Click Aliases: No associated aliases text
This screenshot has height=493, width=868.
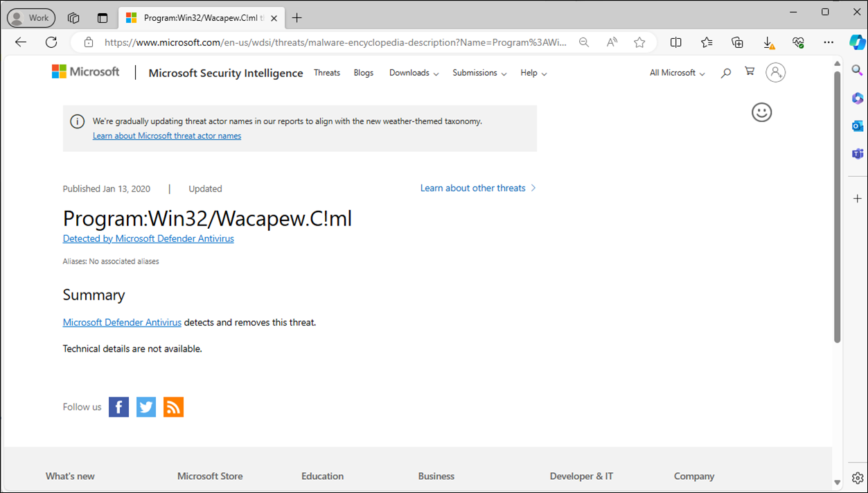point(111,261)
